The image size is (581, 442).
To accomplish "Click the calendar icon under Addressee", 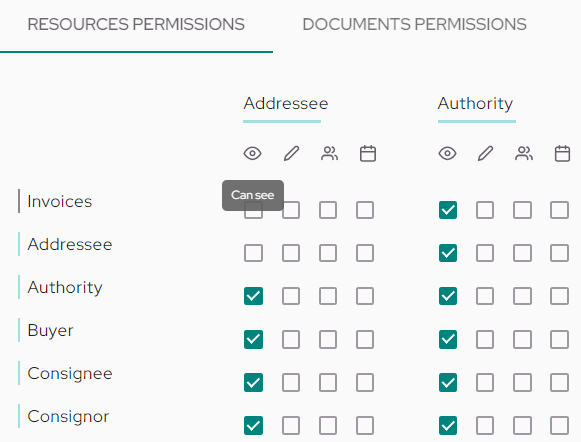I will [368, 154].
